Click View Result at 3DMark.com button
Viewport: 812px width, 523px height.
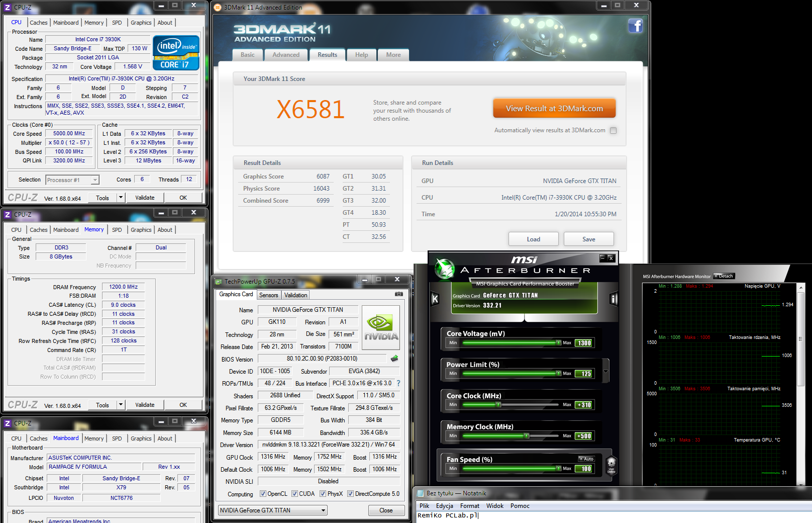[x=554, y=108]
